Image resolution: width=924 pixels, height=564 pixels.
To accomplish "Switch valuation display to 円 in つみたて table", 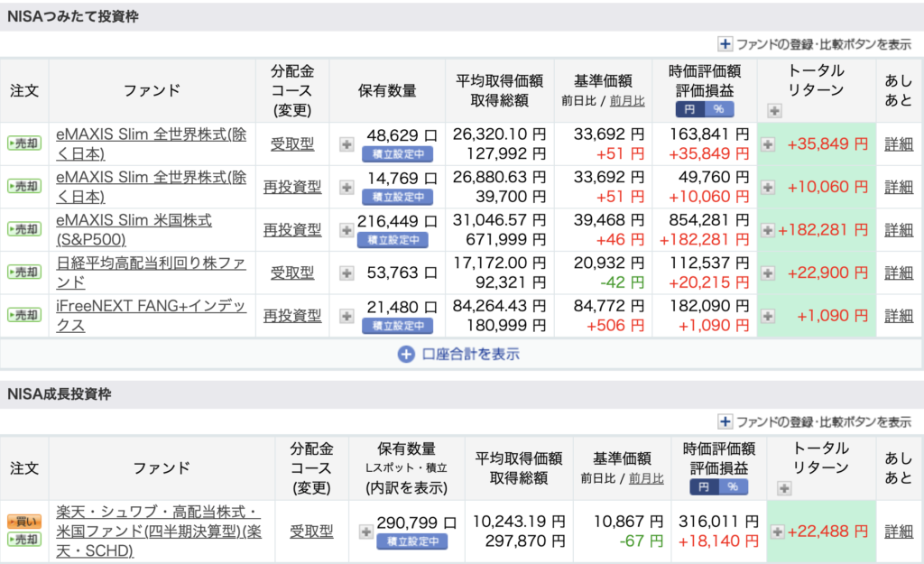I will (690, 109).
